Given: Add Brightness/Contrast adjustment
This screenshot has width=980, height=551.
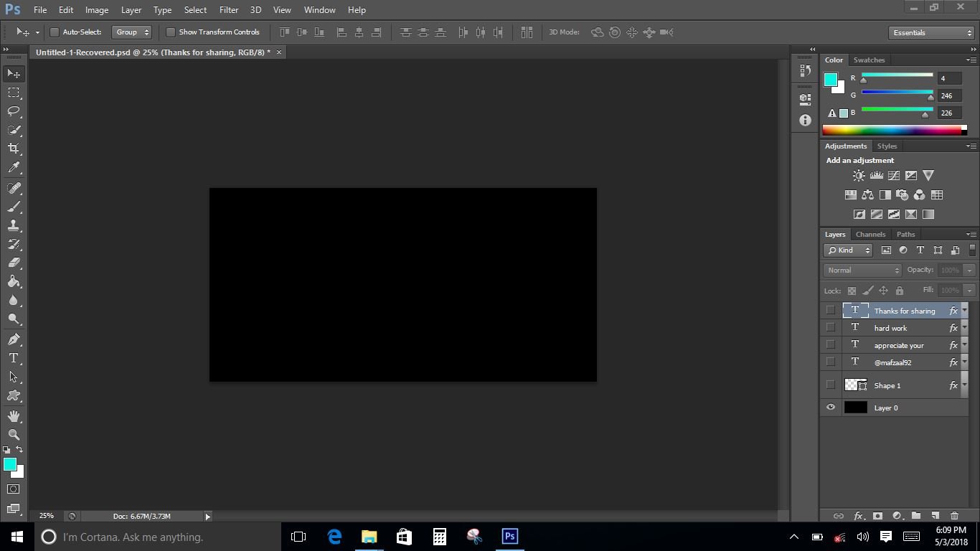Looking at the screenshot, I should [x=859, y=175].
